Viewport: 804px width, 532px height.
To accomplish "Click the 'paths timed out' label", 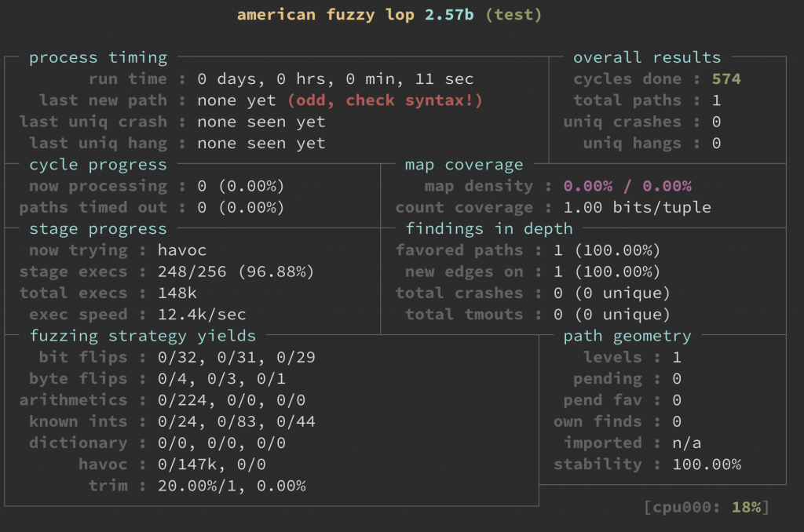I will [x=93, y=208].
